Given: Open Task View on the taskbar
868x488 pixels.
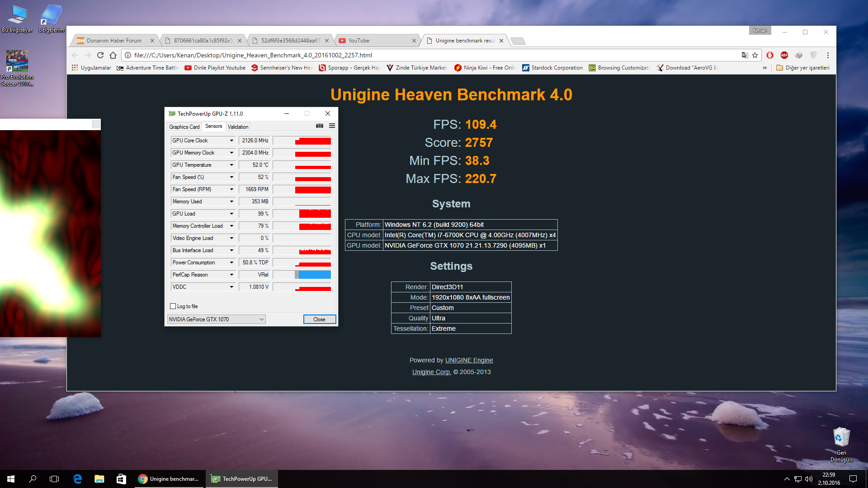Looking at the screenshot, I should (54, 479).
